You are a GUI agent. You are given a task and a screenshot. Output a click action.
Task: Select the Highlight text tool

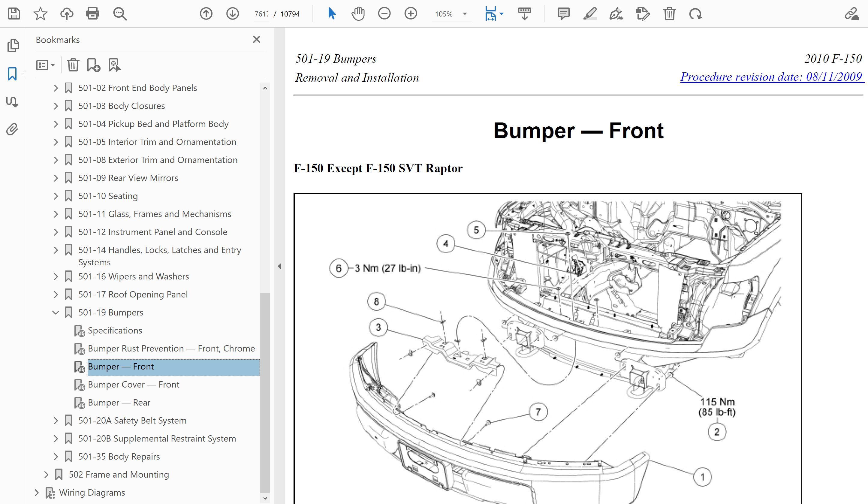[590, 14]
